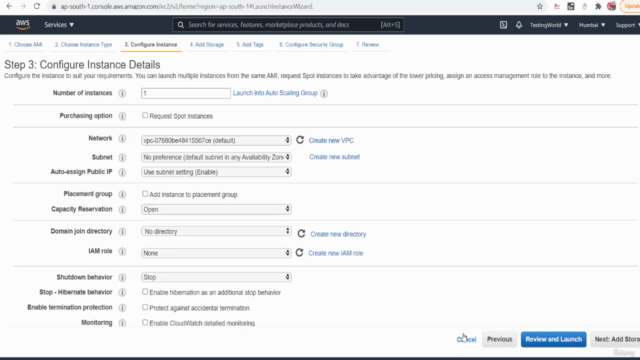
Task: Click search magnifier icon in AWS search
Action: [x=180, y=25]
